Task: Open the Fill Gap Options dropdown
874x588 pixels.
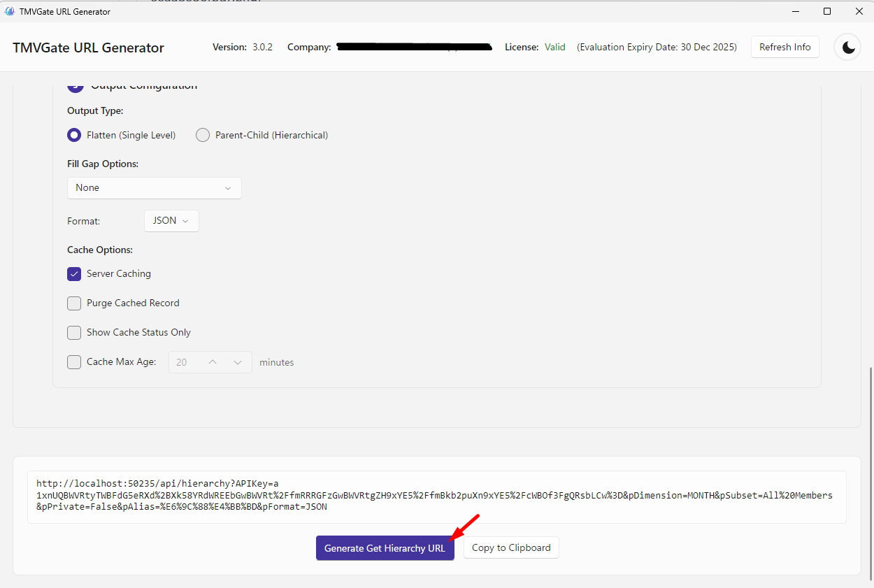Action: pos(155,187)
